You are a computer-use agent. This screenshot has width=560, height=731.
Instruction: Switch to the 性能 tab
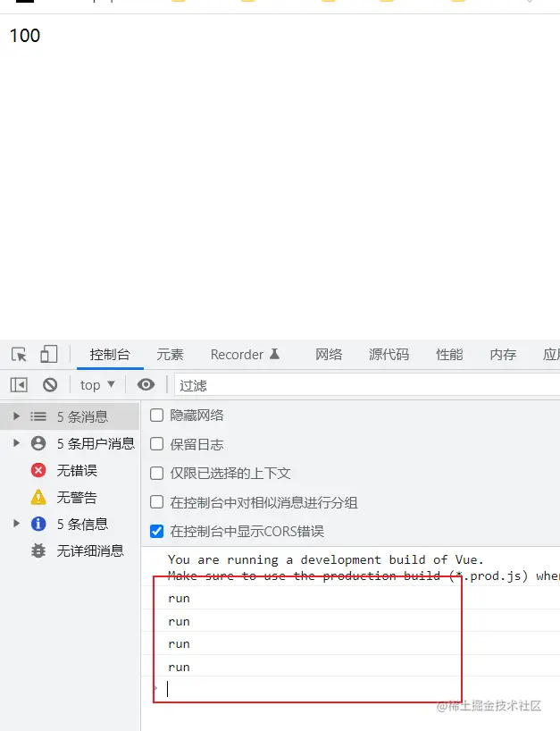pyautogui.click(x=449, y=355)
